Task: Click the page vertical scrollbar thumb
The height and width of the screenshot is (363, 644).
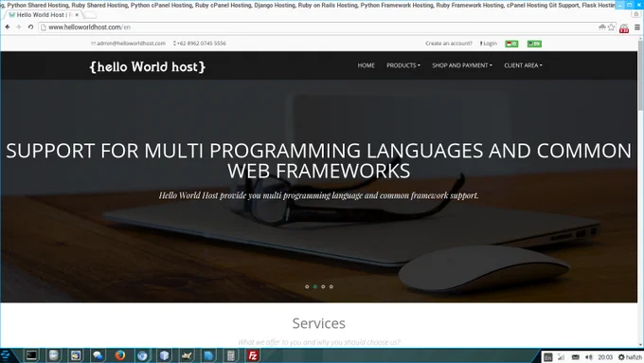Action: pyautogui.click(x=640, y=75)
